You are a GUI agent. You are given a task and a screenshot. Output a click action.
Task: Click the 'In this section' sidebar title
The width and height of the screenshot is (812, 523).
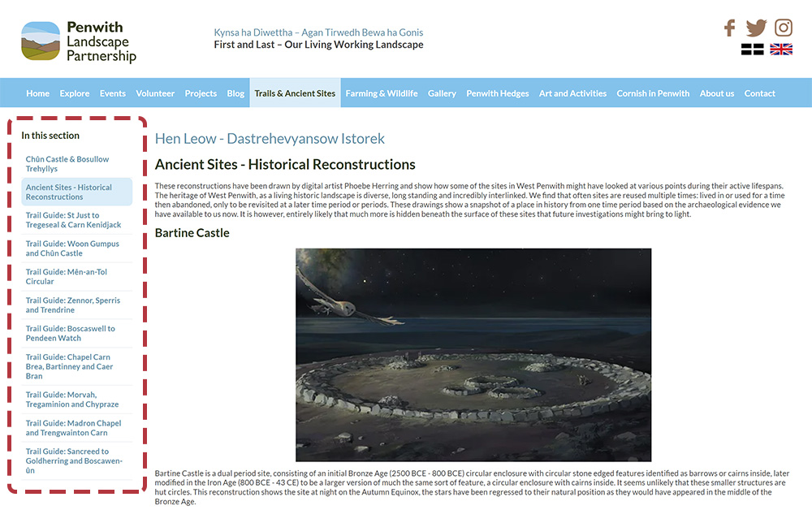coord(50,136)
